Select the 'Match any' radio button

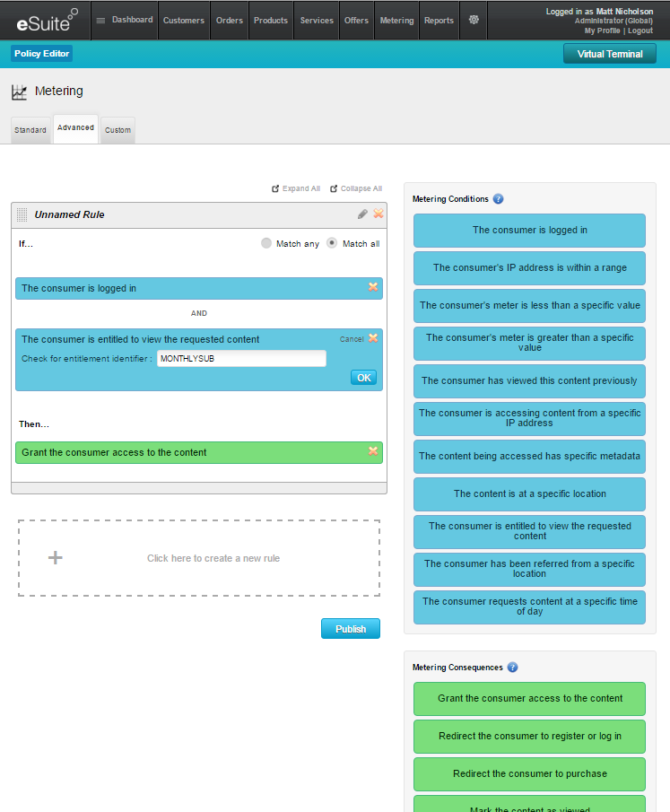pyautogui.click(x=266, y=243)
